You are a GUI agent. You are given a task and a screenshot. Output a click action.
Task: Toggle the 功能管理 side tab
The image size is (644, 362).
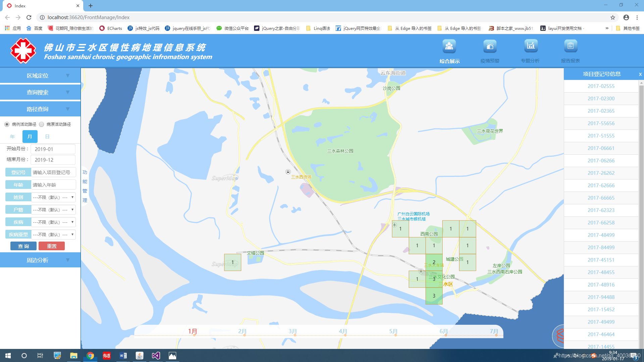pyautogui.click(x=85, y=186)
